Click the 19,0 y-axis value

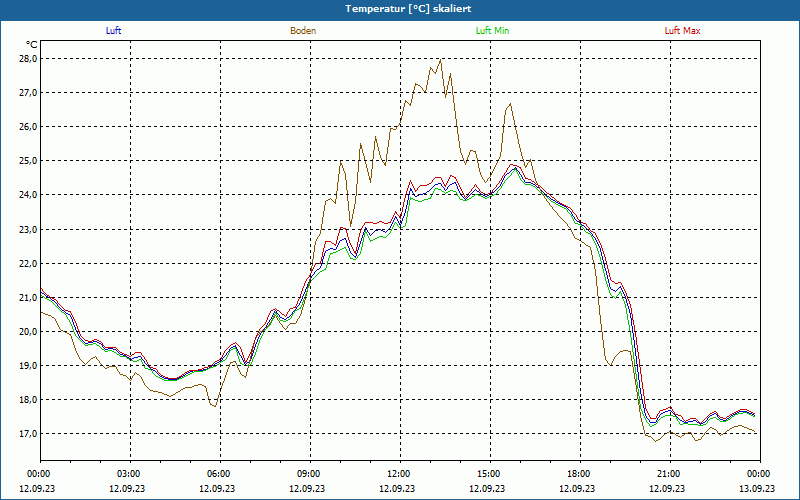point(29,366)
